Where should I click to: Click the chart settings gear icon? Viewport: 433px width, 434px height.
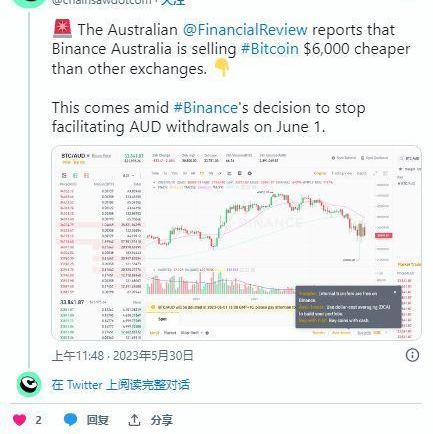pyautogui.click(x=250, y=173)
